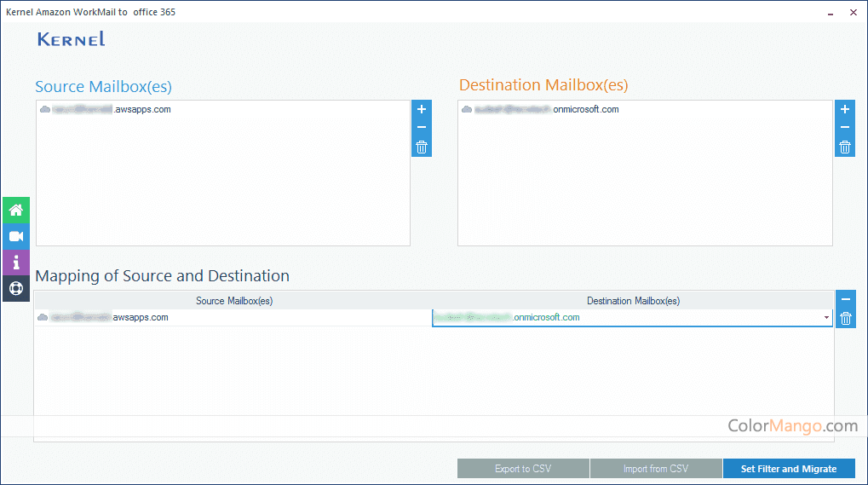Click Export to CSV button
The width and height of the screenshot is (868, 485).
[523, 469]
